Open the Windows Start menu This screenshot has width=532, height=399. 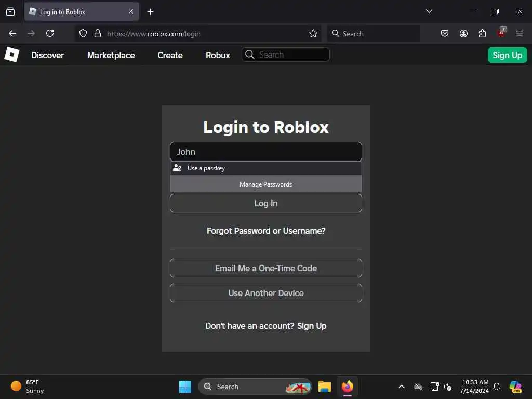tap(185, 387)
